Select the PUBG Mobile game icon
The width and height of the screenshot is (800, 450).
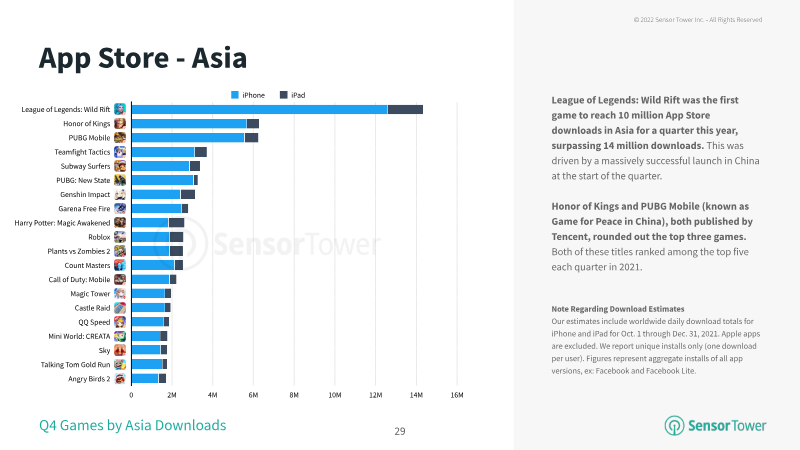120,138
